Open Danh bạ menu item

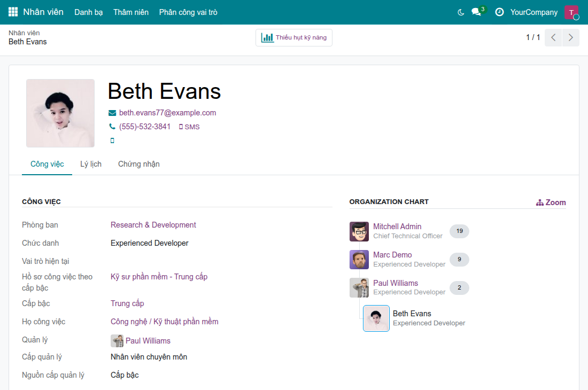point(89,12)
